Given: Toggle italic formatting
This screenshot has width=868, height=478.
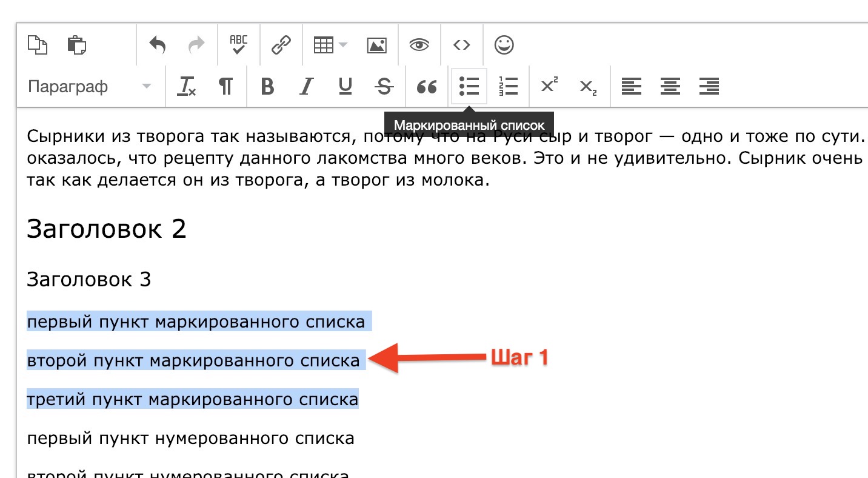Looking at the screenshot, I should [x=306, y=87].
